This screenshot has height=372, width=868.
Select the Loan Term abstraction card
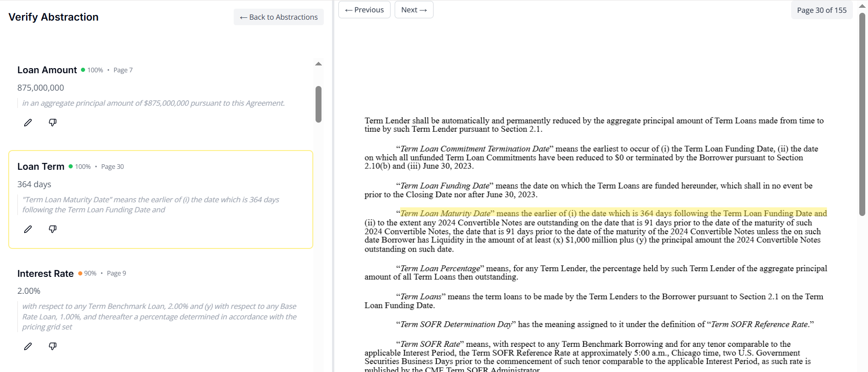point(161,199)
